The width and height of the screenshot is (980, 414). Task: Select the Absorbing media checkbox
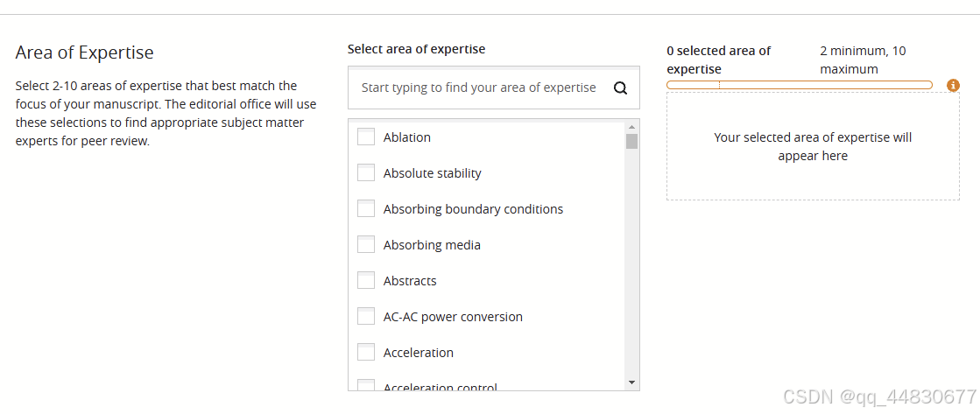[x=366, y=245]
